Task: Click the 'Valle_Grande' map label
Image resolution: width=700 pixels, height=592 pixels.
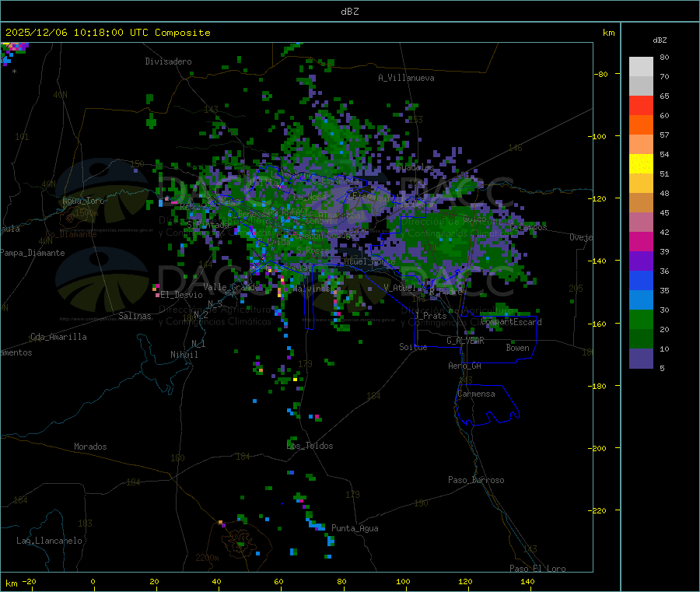Action: (x=231, y=287)
